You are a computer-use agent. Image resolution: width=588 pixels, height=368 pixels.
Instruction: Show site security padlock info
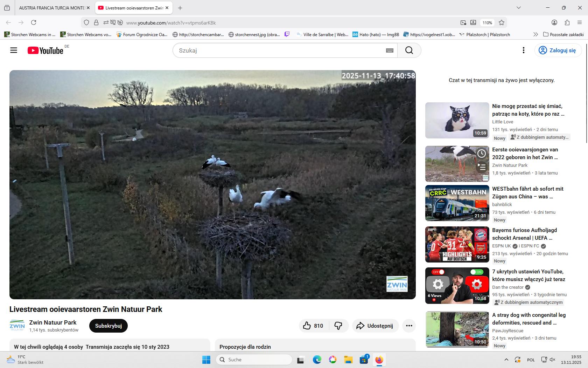(96, 22)
